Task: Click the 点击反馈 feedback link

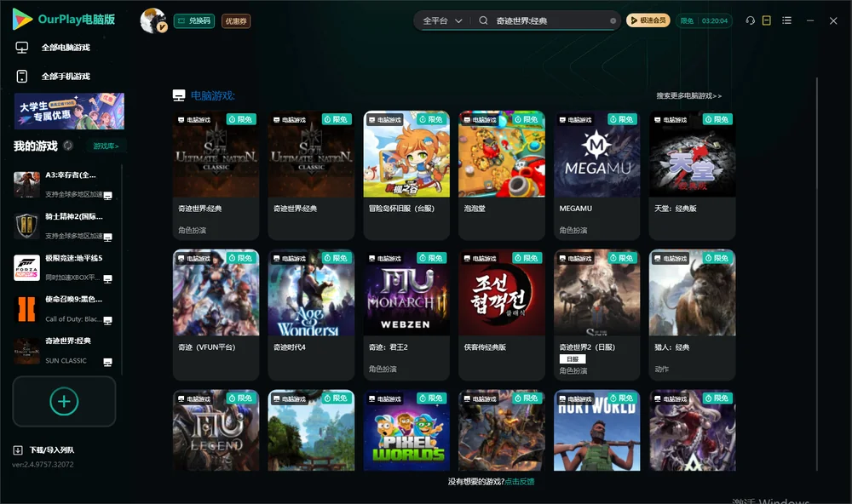Action: [520, 481]
